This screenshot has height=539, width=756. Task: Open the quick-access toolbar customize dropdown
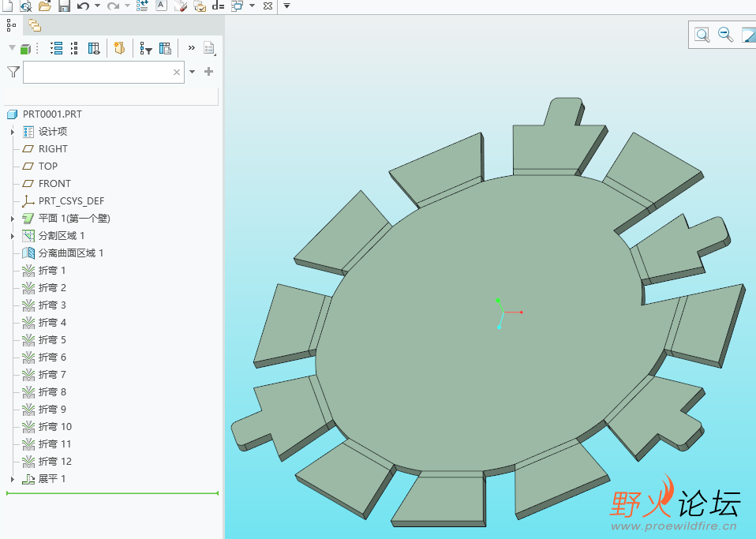[x=286, y=6]
